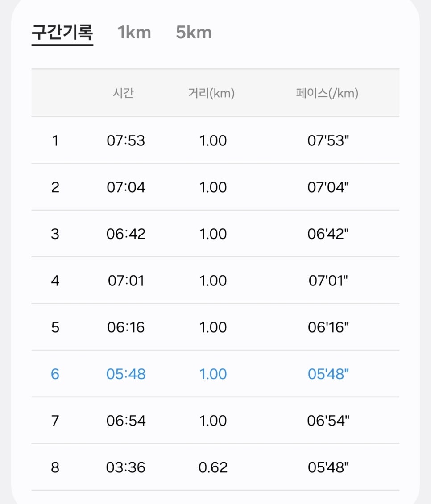This screenshot has width=431, height=504.
Task: Click lap 1 pace 07'53"
Action: click(x=328, y=140)
